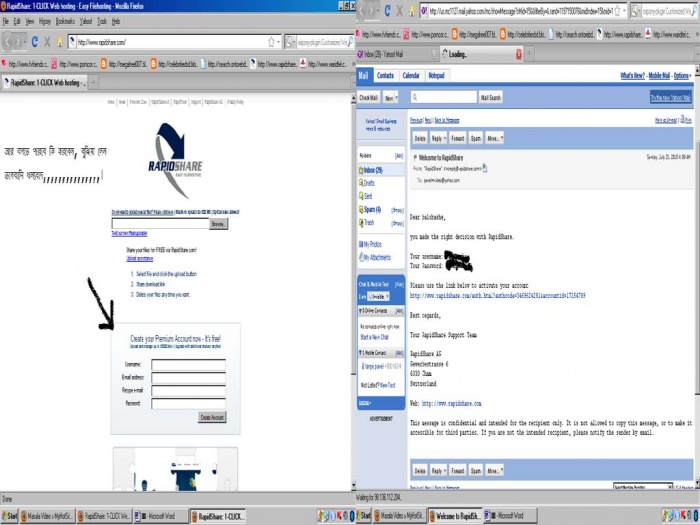Image resolution: width=700 pixels, height=525 pixels.
Task: Click Reload icon in Yahoo Mail window
Action: pos(387,11)
